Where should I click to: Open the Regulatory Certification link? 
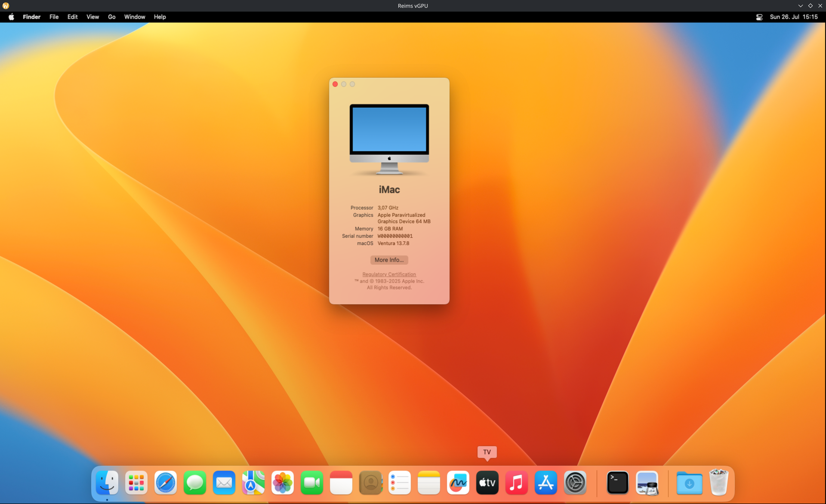pos(389,274)
